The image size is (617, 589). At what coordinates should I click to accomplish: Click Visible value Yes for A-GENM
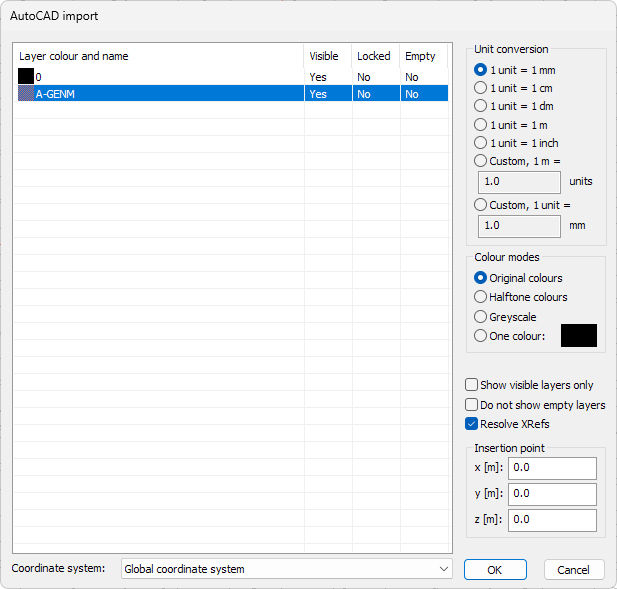(x=318, y=94)
